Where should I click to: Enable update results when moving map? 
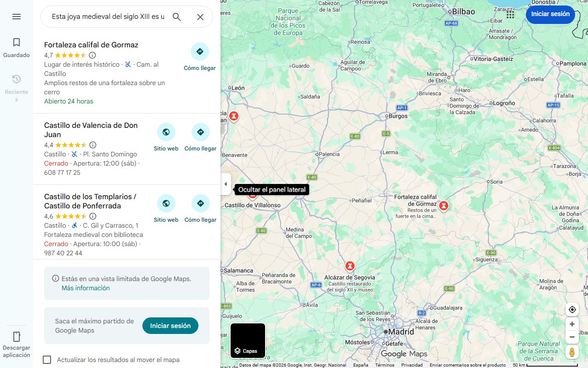click(x=47, y=360)
